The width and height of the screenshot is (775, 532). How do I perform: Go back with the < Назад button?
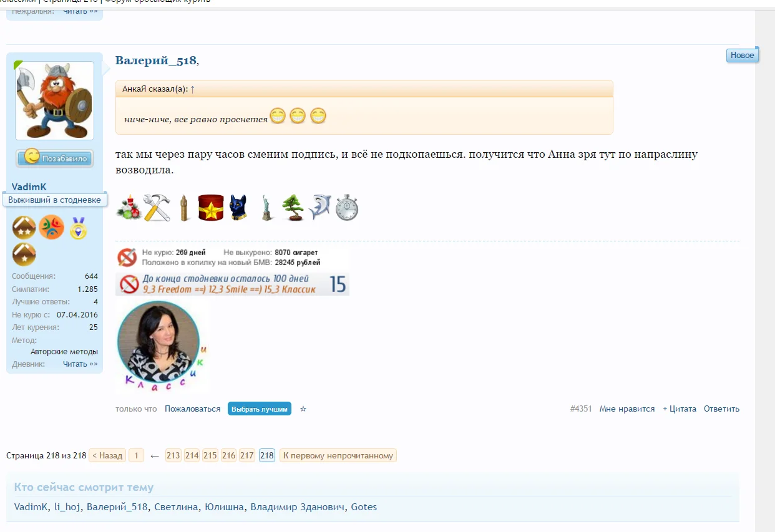click(107, 455)
